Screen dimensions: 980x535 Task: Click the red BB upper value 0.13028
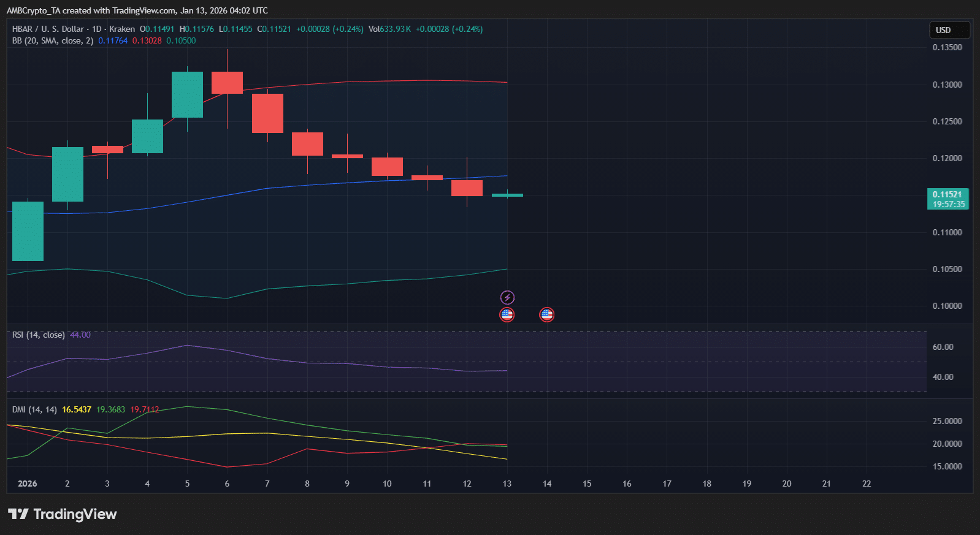[147, 40]
